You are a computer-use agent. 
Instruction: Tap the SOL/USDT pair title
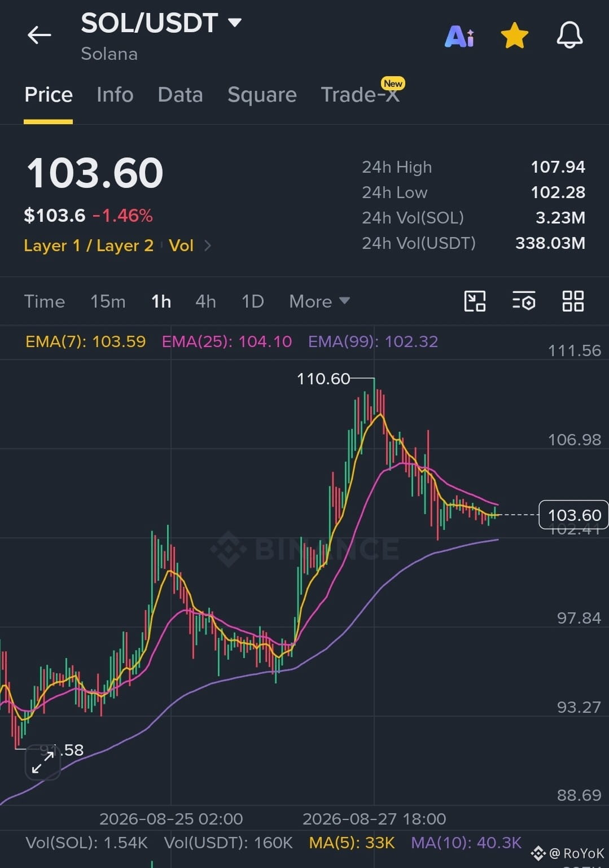pyautogui.click(x=150, y=23)
